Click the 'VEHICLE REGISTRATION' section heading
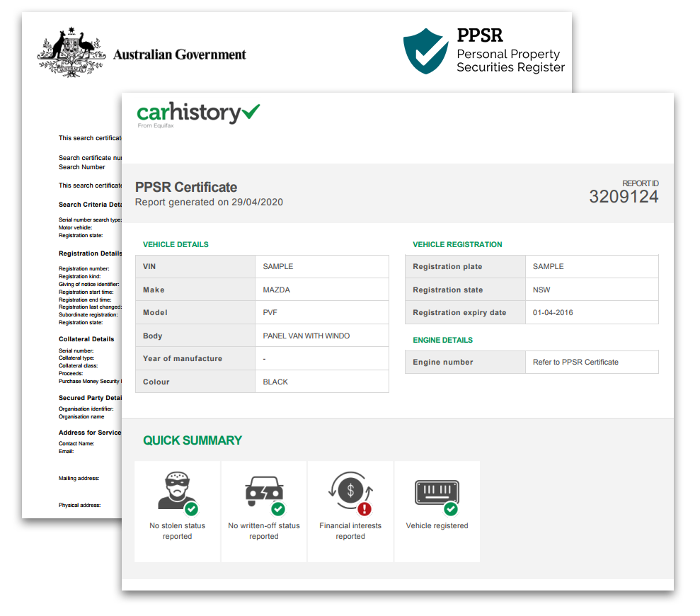Screen dimensions: 700x616 [x=457, y=244]
